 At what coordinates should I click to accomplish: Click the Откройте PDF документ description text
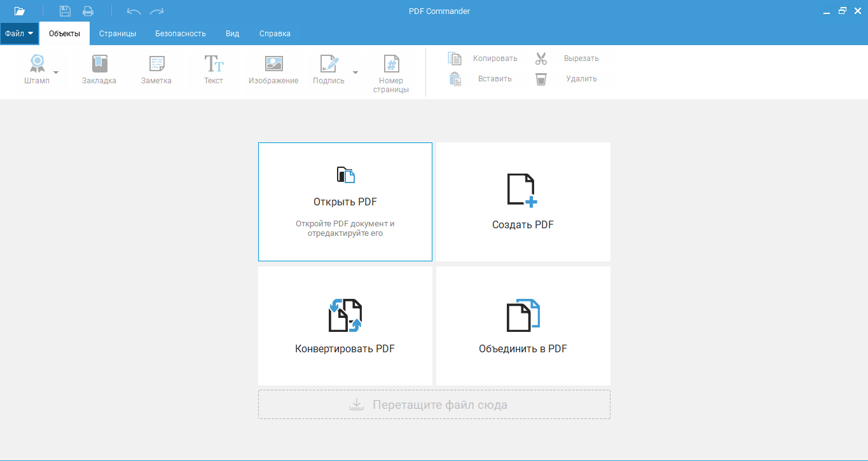pyautogui.click(x=345, y=228)
